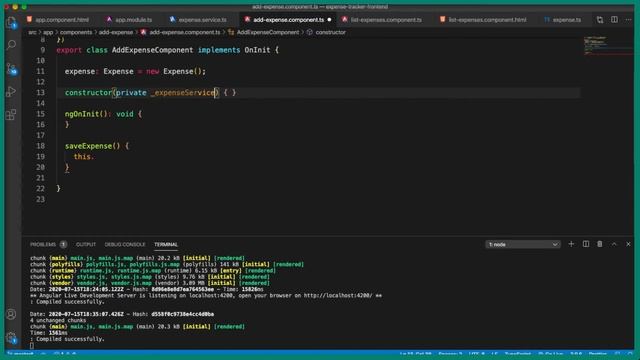Screen dimensions: 640x360
Task: Click 'ngOnInit()' on line 15
Action: [86, 114]
